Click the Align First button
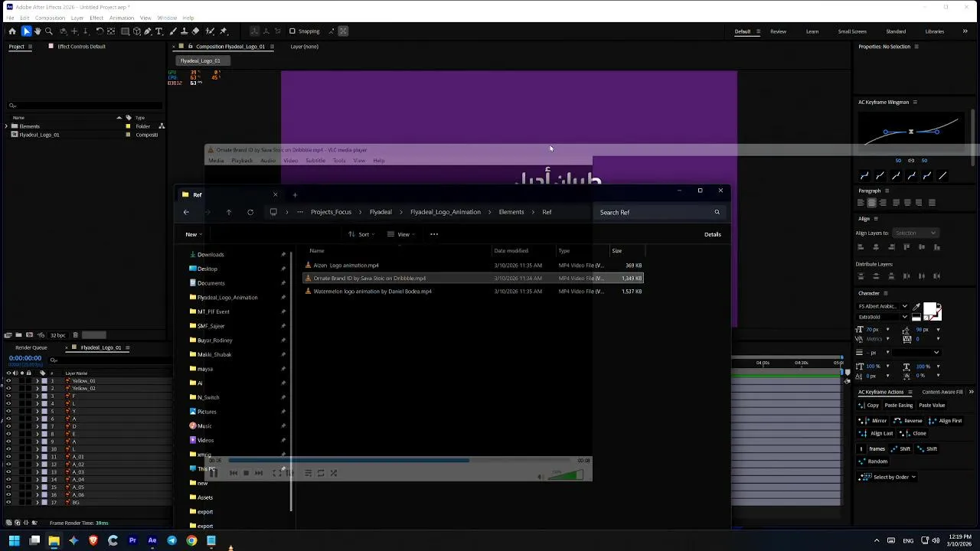 pos(945,421)
